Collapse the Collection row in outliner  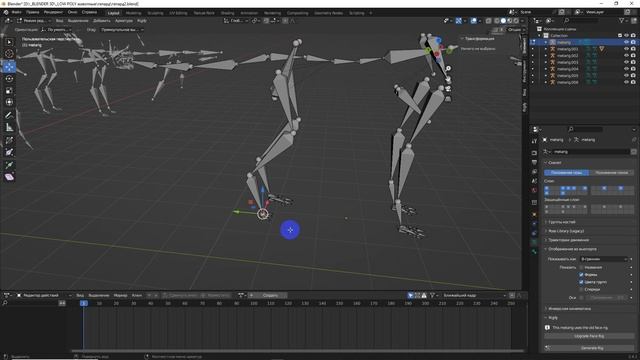[539, 36]
